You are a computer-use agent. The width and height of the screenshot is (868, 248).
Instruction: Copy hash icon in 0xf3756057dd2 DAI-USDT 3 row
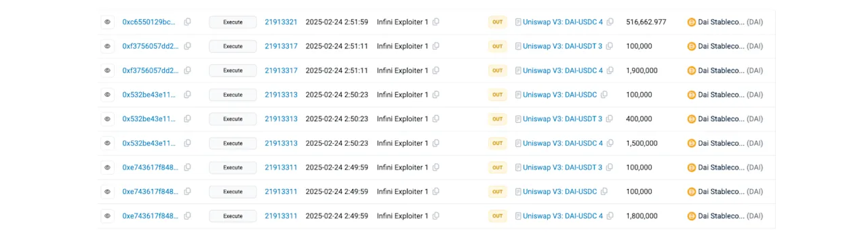(188, 46)
